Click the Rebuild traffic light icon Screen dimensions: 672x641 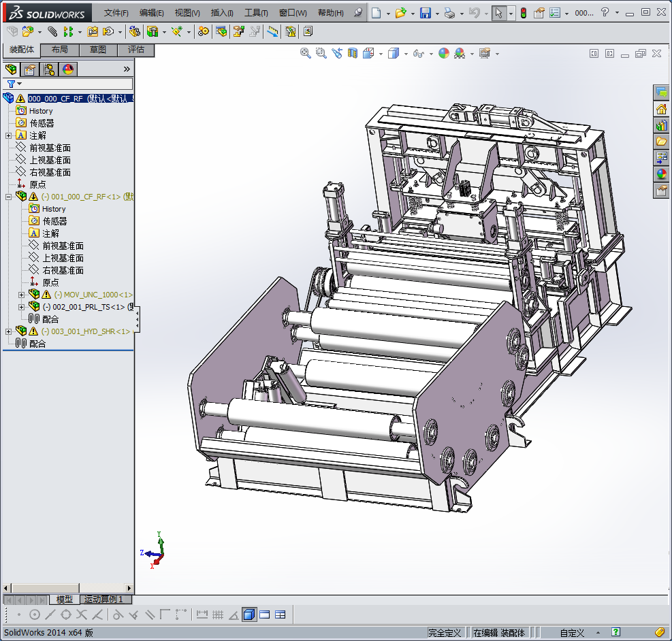pos(523,13)
